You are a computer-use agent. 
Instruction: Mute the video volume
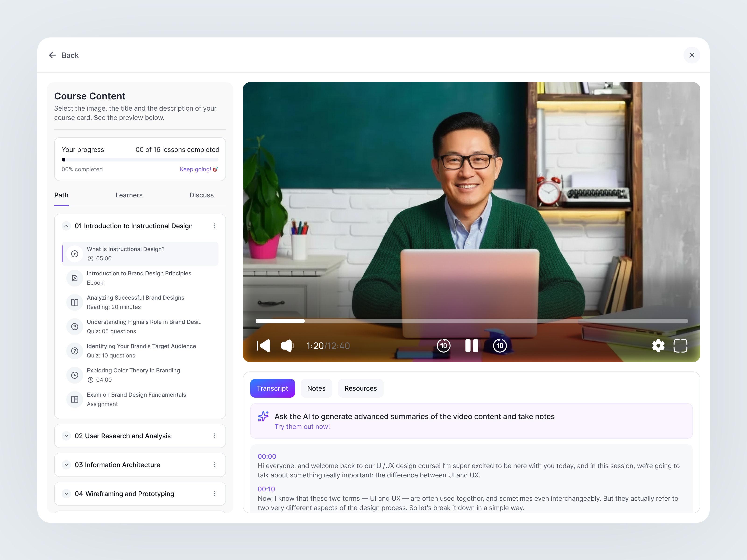[x=286, y=345]
